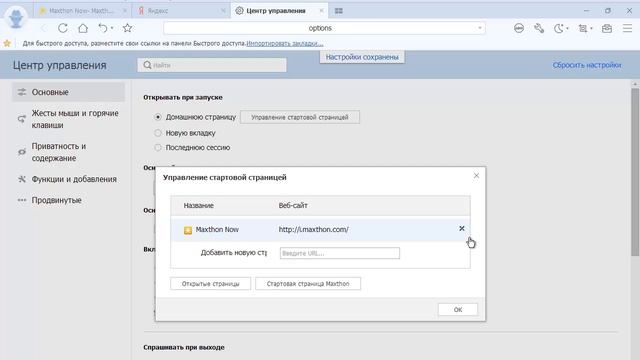Reload the page with the refresh icon

pyautogui.click(x=63, y=28)
